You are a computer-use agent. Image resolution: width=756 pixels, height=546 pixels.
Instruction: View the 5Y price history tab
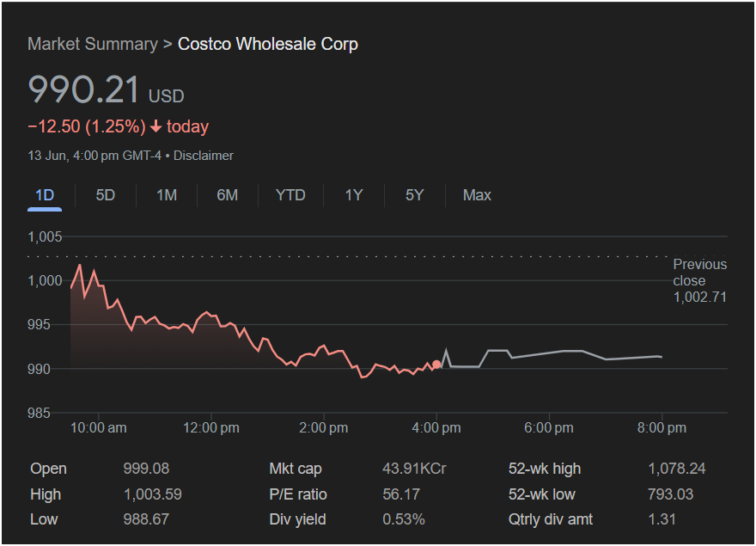(414, 195)
